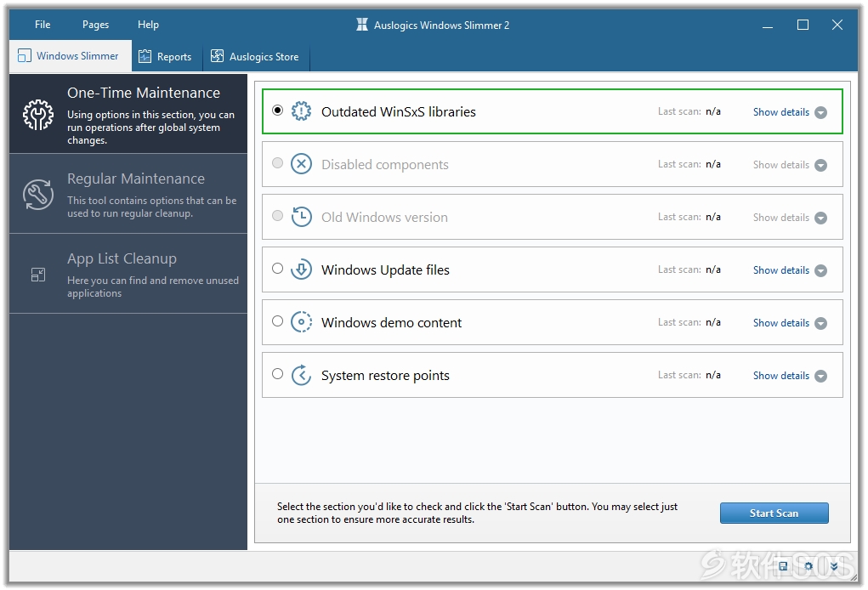Open the File menu

(43, 25)
